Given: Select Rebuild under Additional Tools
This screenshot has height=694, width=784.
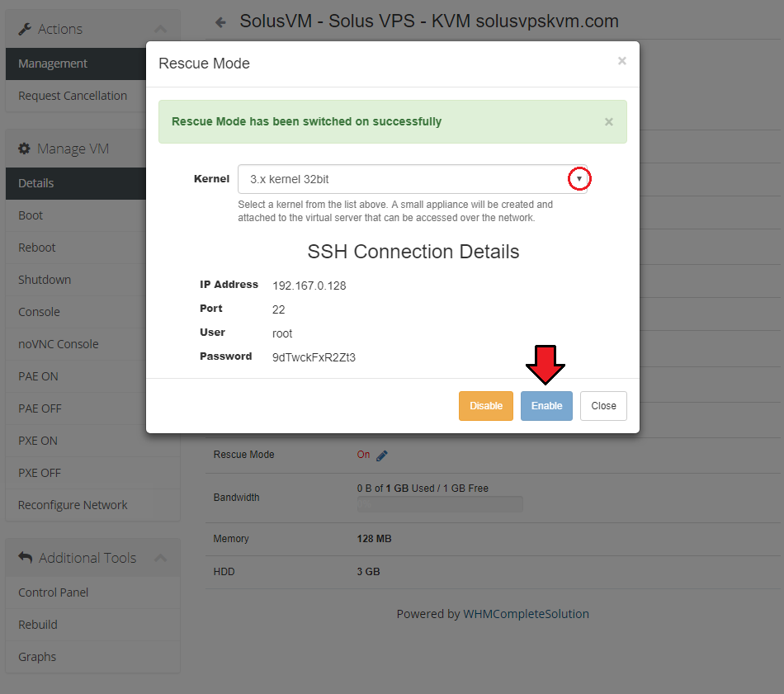Looking at the screenshot, I should coord(93,625).
